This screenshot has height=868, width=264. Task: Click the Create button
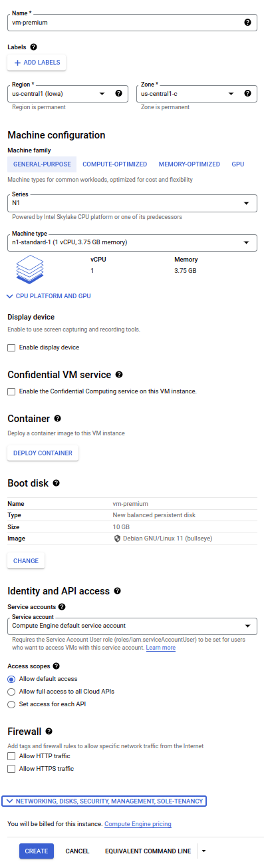point(37,851)
